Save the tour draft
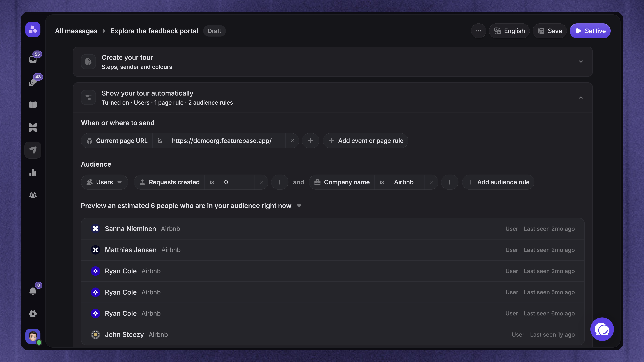644x362 pixels. pos(549,31)
